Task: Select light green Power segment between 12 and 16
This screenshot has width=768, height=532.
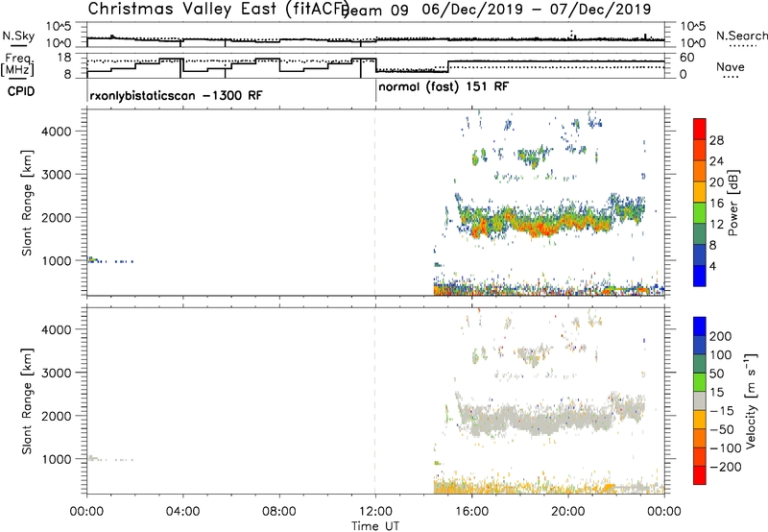Action: point(700,212)
